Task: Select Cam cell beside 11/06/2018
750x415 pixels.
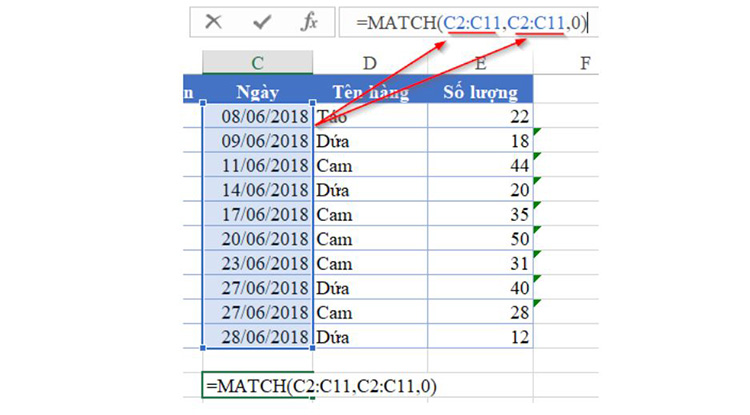Action: tap(370, 165)
